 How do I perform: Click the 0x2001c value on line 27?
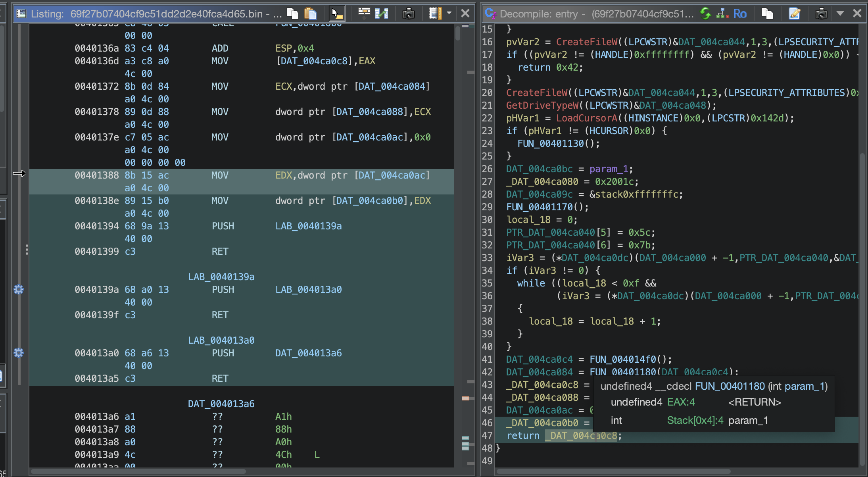(x=614, y=181)
